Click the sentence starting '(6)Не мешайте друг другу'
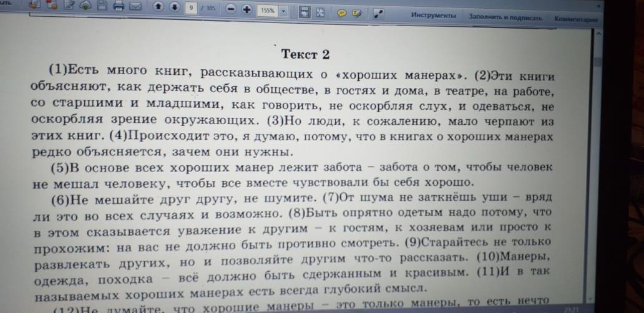This screenshot has width=644, height=313. 183,200
